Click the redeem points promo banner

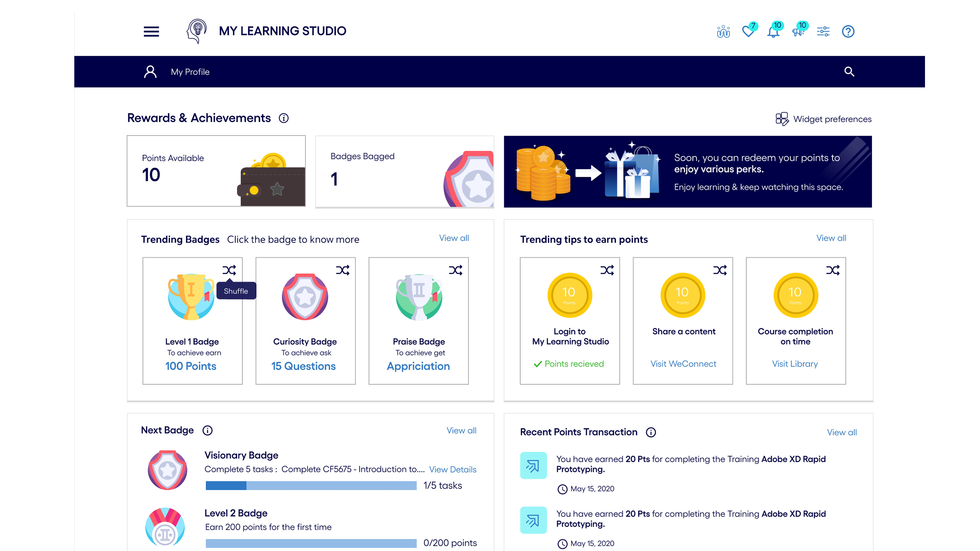(x=688, y=172)
